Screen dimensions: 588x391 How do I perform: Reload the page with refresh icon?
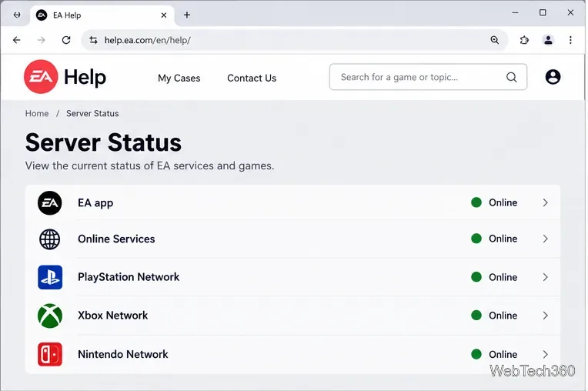click(x=66, y=40)
